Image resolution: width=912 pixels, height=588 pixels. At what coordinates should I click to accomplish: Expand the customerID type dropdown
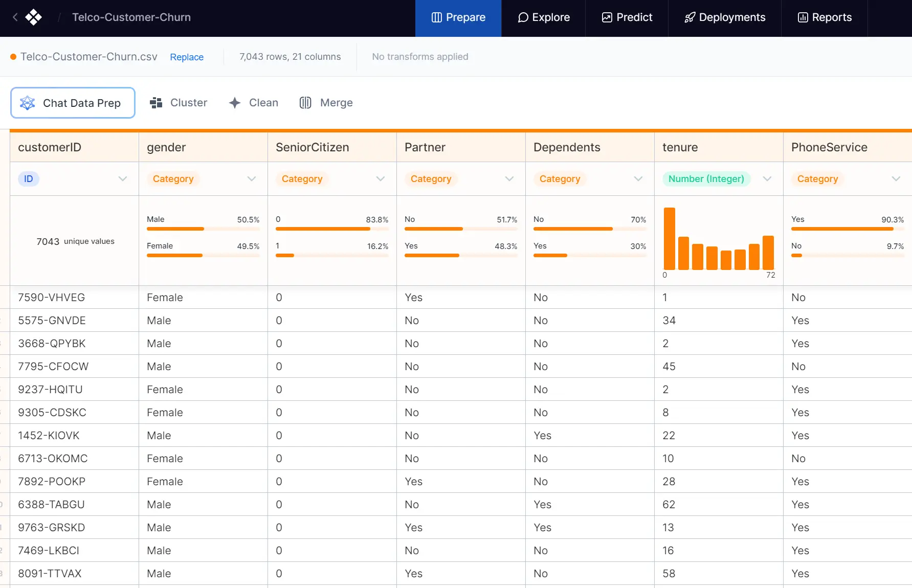pyautogui.click(x=122, y=179)
